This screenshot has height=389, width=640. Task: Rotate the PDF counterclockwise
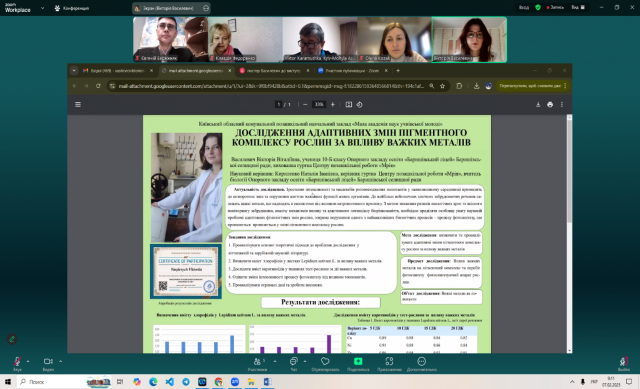[360, 104]
